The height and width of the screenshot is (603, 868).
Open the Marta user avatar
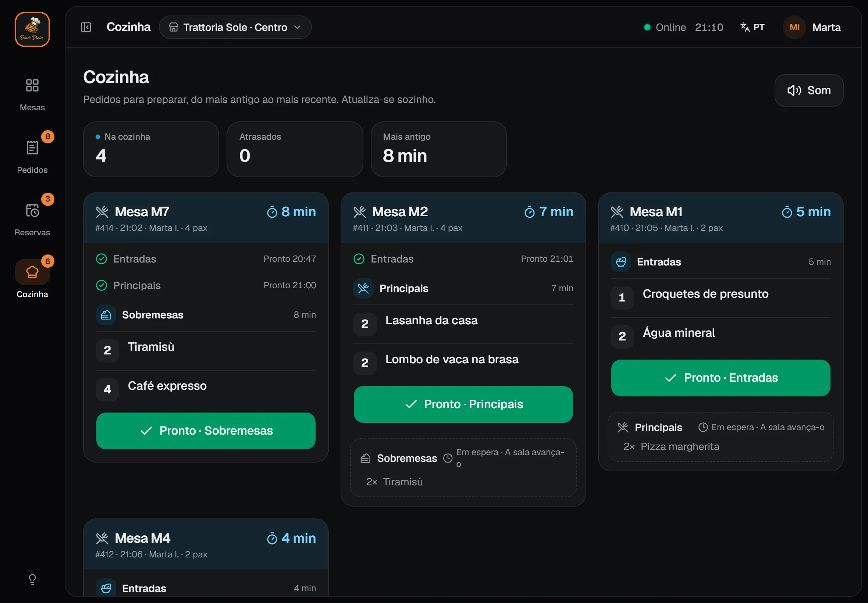(x=794, y=27)
